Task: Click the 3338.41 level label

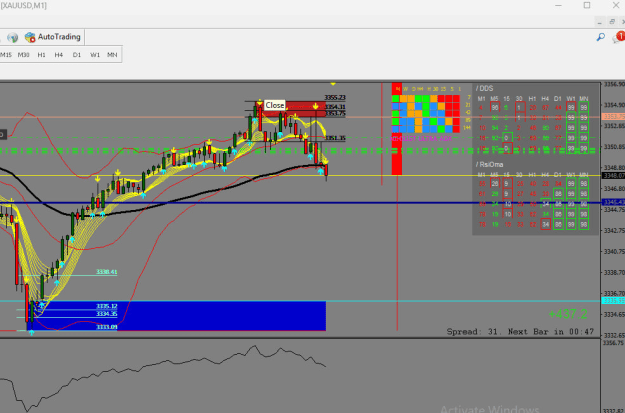Action: (106, 272)
